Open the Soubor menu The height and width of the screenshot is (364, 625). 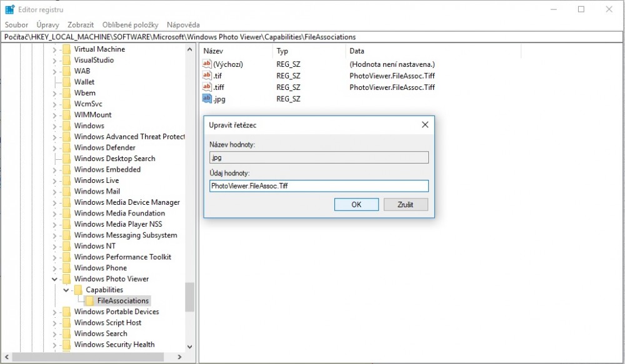[x=16, y=25]
